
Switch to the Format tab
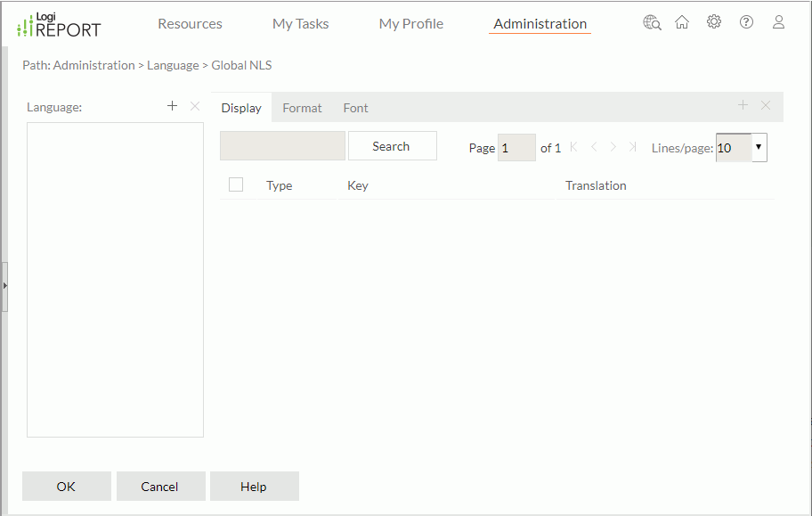[x=302, y=107]
